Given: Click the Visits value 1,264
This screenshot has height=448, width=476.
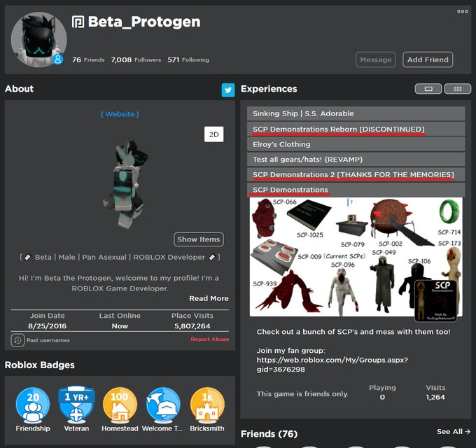Looking at the screenshot, I should (x=435, y=397).
